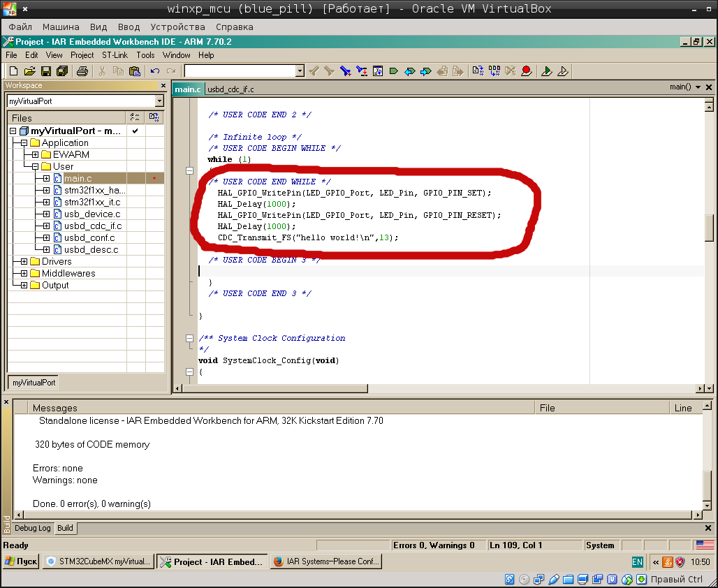
Task: Save the current file with floppy icon
Action: pyautogui.click(x=46, y=71)
